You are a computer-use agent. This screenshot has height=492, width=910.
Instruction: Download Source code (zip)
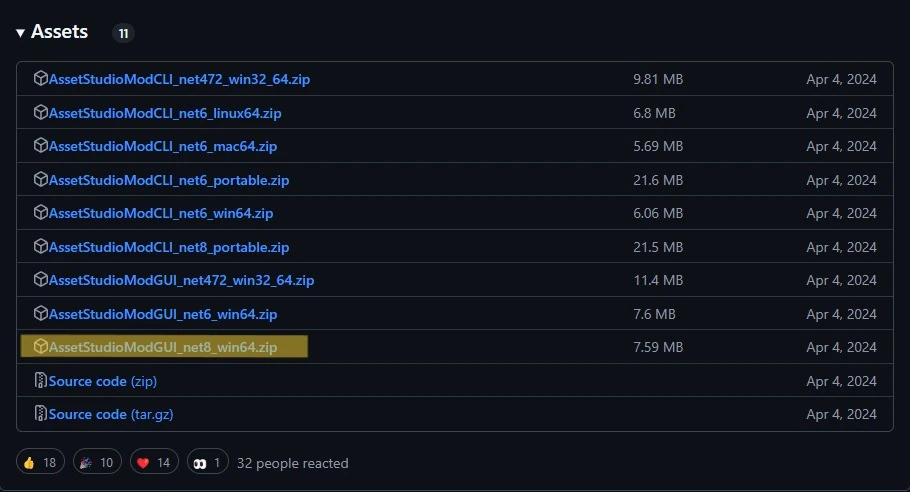pyautogui.click(x=103, y=381)
